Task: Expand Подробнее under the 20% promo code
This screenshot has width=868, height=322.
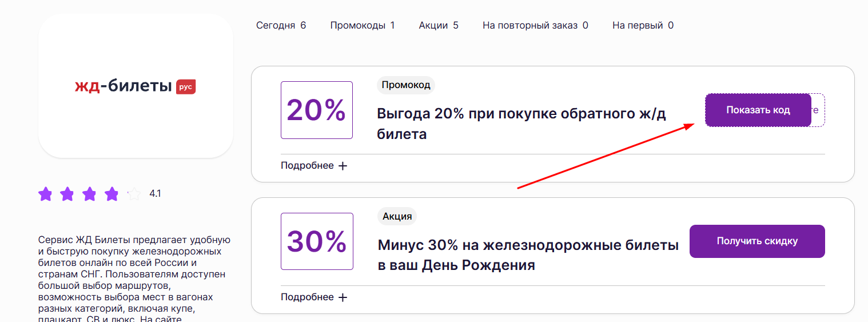Action: (307, 166)
